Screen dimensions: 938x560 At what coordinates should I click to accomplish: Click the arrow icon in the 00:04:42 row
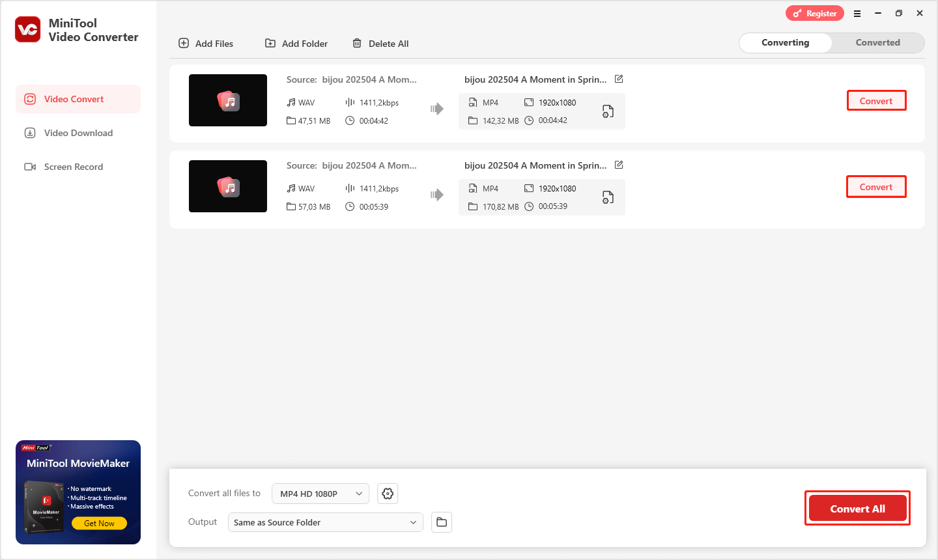(x=437, y=109)
